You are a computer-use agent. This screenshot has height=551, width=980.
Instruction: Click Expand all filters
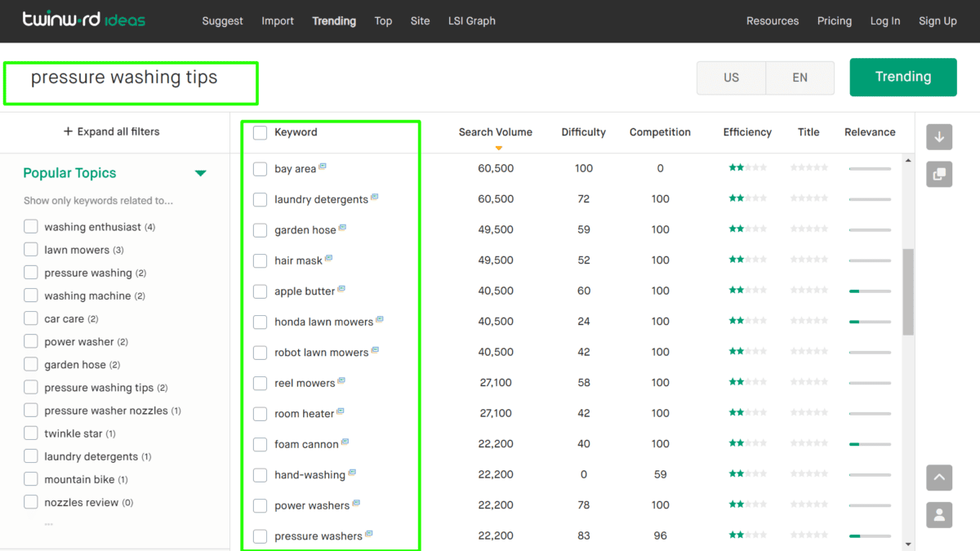[111, 131]
